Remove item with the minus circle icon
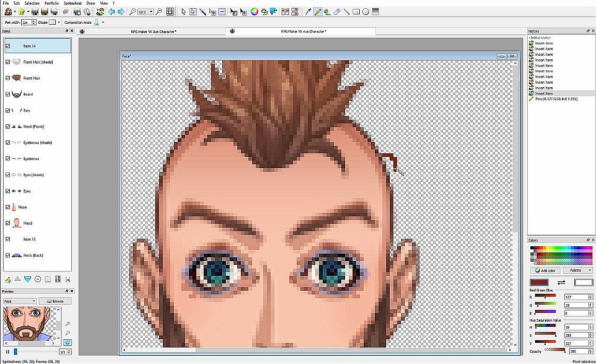 coord(38,279)
